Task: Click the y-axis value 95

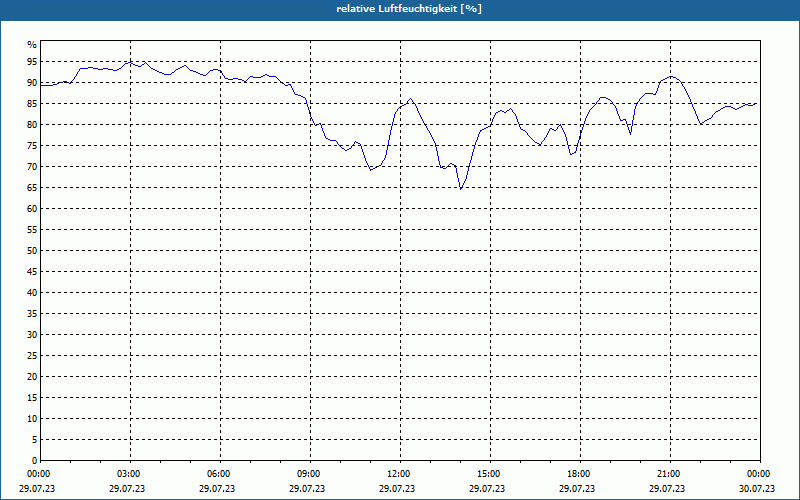Action: pyautogui.click(x=32, y=62)
